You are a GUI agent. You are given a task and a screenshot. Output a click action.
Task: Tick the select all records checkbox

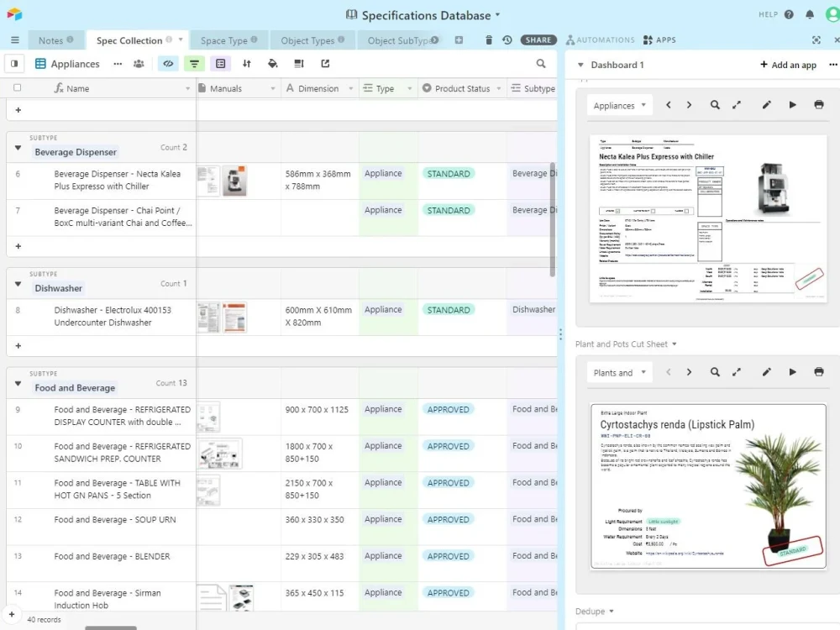point(17,88)
